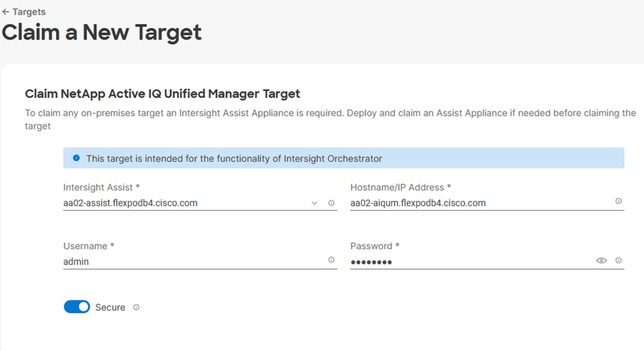Click the Assist Appliance description paragraph
The image size is (644, 351).
tap(331, 119)
